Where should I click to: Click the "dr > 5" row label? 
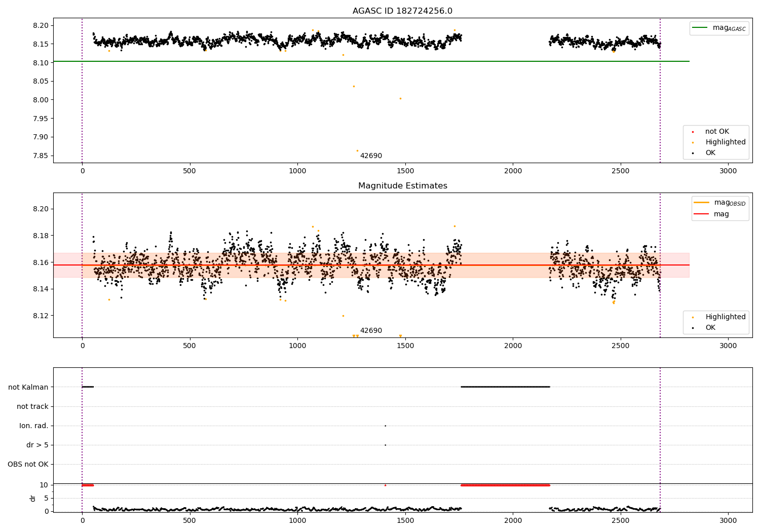(x=37, y=445)
